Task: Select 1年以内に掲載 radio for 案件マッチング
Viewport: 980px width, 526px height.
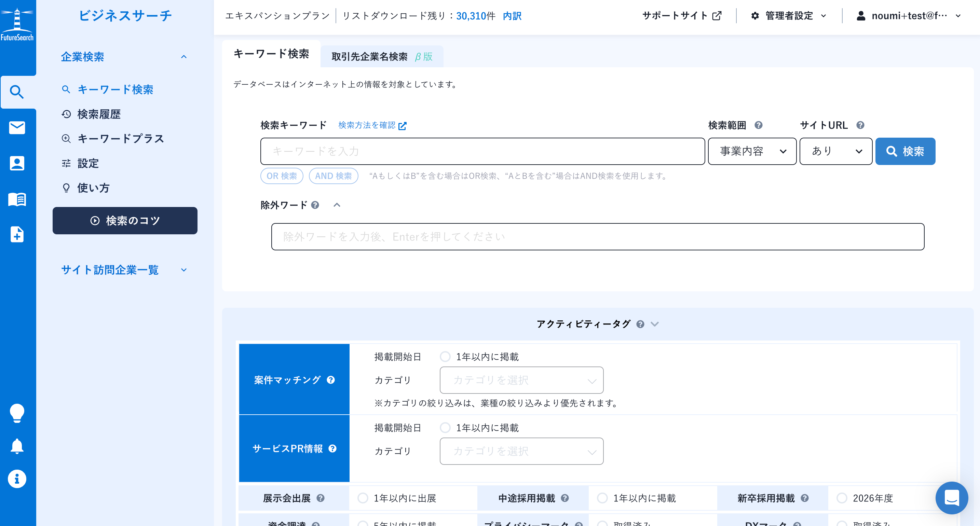Action: pyautogui.click(x=445, y=357)
